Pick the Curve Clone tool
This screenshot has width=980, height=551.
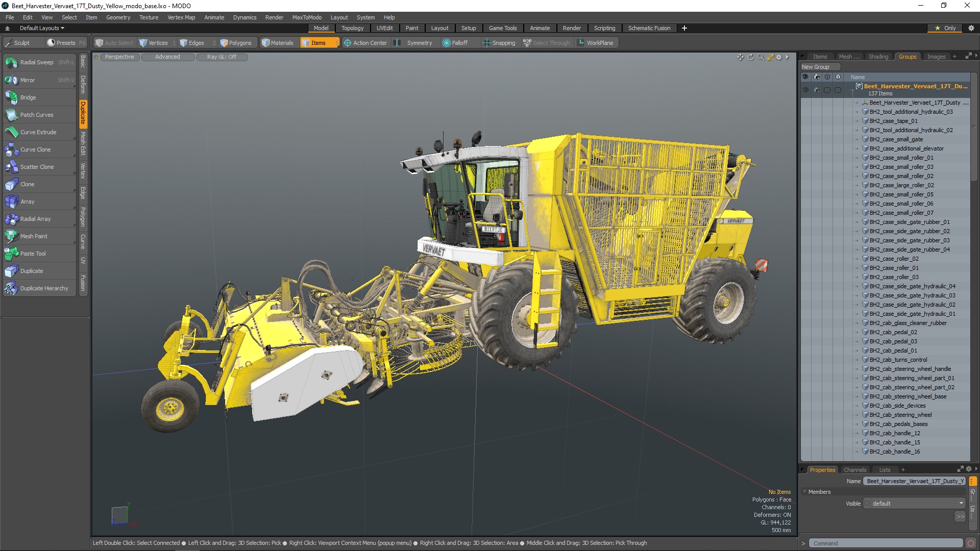click(x=39, y=149)
